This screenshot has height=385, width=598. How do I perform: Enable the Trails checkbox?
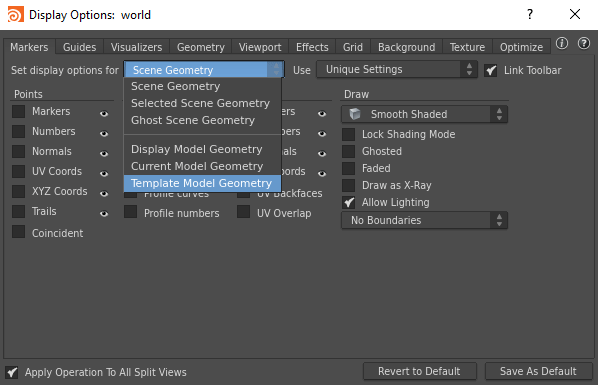pos(18,211)
